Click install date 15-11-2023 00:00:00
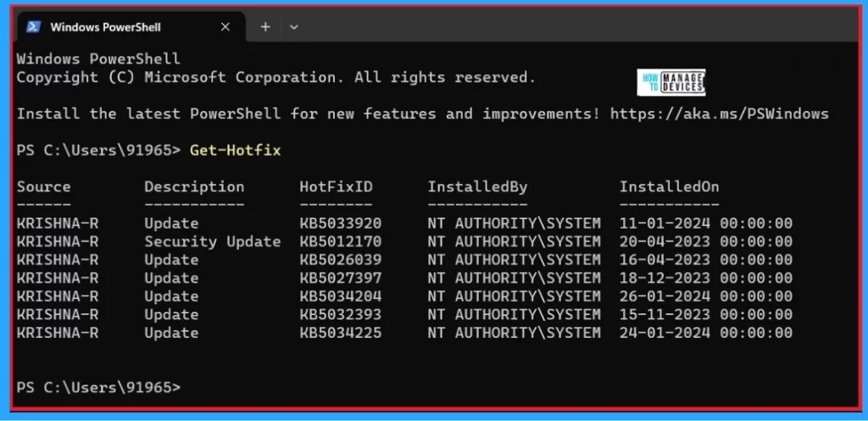Viewport: 868px width, 421px height. click(x=706, y=315)
